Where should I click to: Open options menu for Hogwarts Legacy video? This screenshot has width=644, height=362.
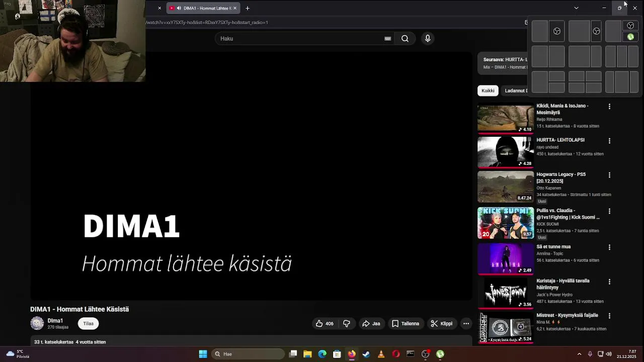pos(609,175)
